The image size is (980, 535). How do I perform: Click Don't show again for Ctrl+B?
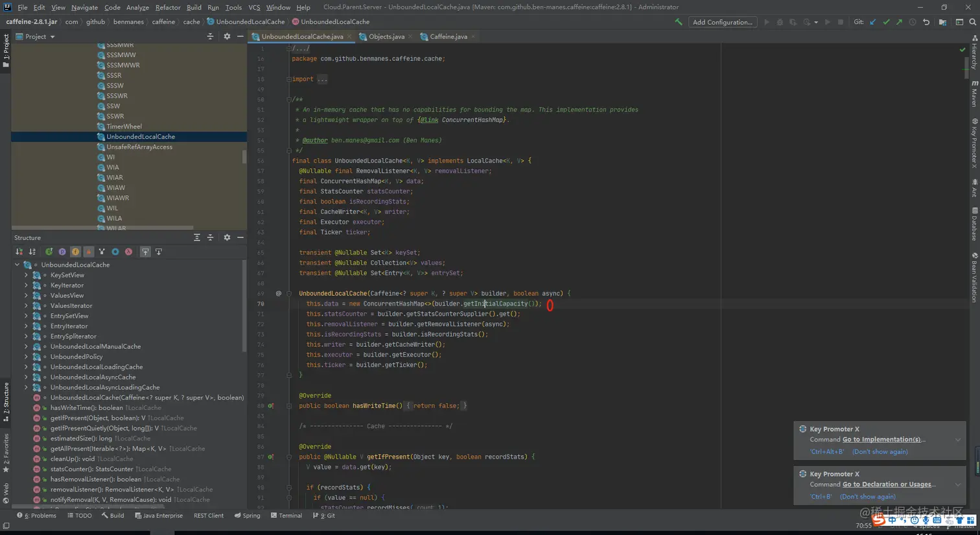pos(867,497)
